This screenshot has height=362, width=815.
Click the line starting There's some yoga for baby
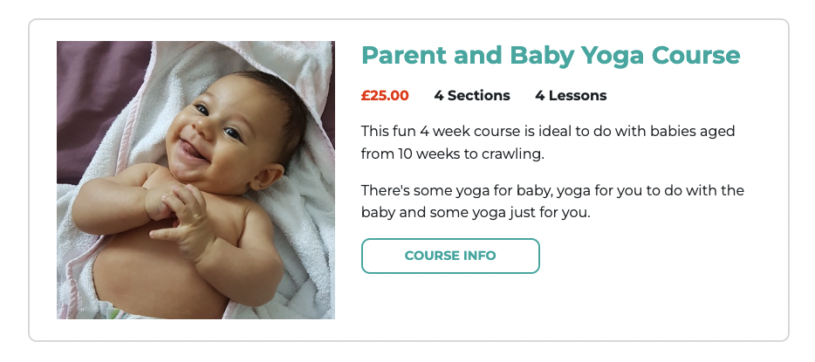tap(553, 190)
